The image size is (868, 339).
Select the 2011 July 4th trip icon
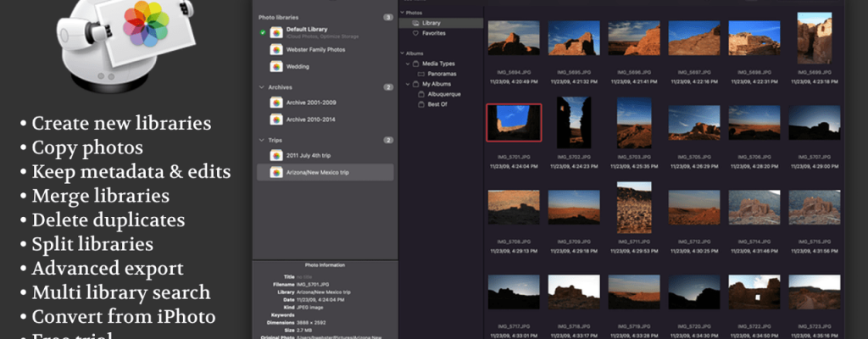pyautogui.click(x=276, y=155)
